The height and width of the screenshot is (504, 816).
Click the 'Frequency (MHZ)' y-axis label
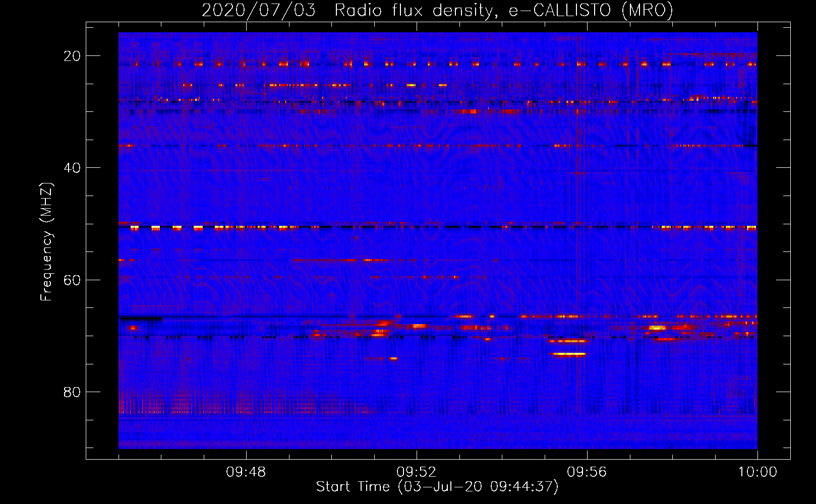(46, 242)
